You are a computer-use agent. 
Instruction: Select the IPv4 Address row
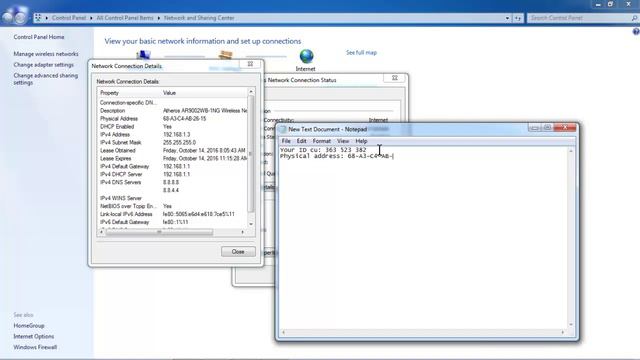[x=173, y=134]
